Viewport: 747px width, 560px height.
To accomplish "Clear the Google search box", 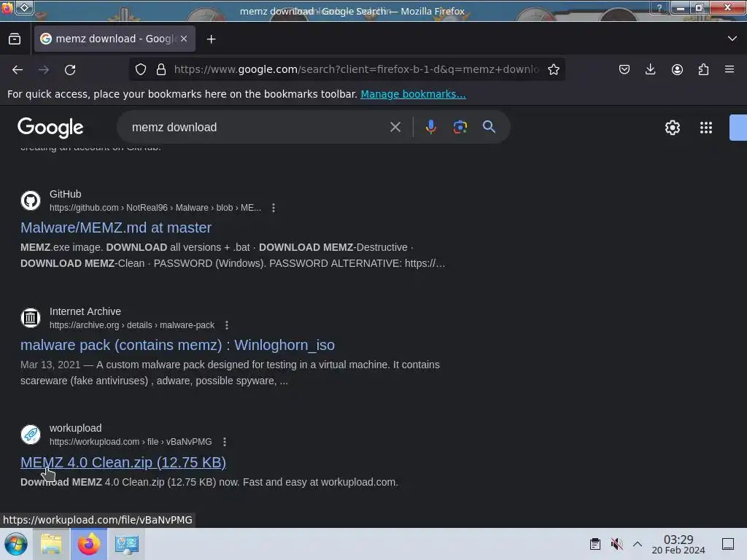I will pos(395,127).
